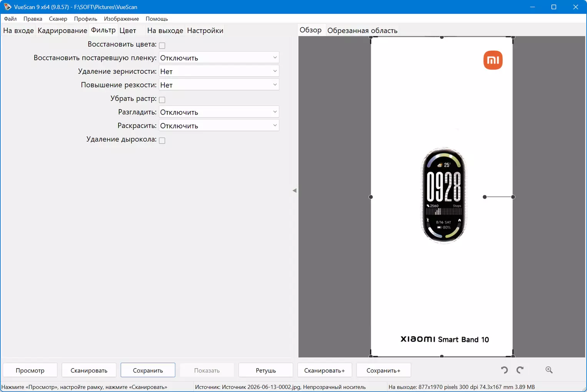Expand the Удаление зернистости dropdown
Screen dimensions: 587x392
[219, 71]
